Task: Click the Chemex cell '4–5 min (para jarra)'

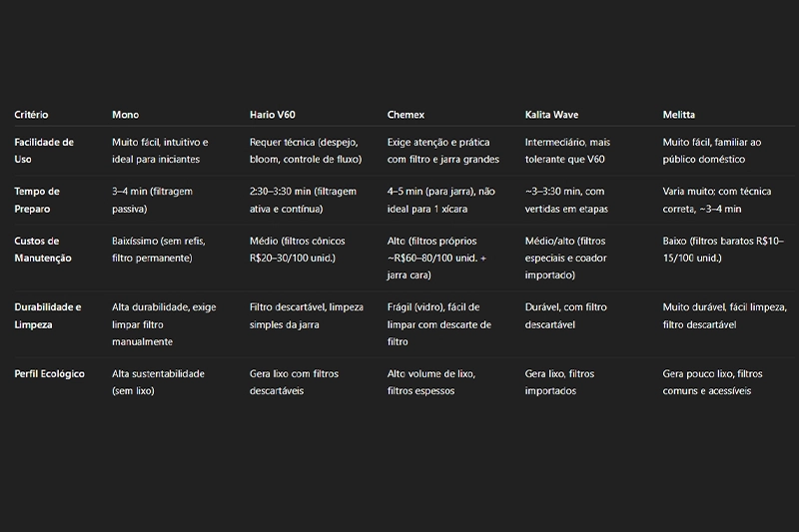Action: click(x=440, y=200)
